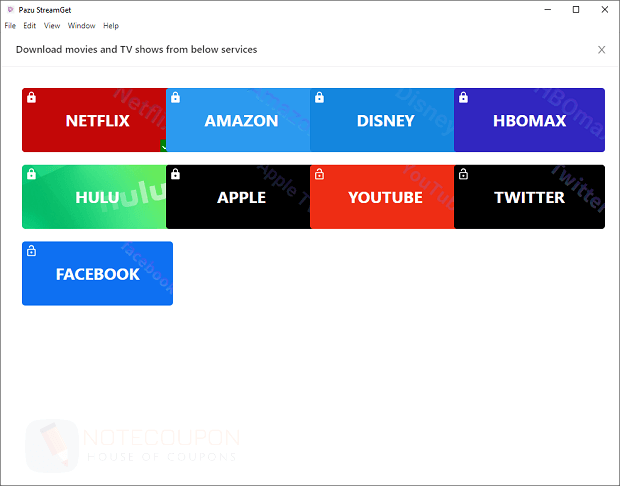Open the Help menu
The height and width of the screenshot is (486, 620).
coord(111,26)
